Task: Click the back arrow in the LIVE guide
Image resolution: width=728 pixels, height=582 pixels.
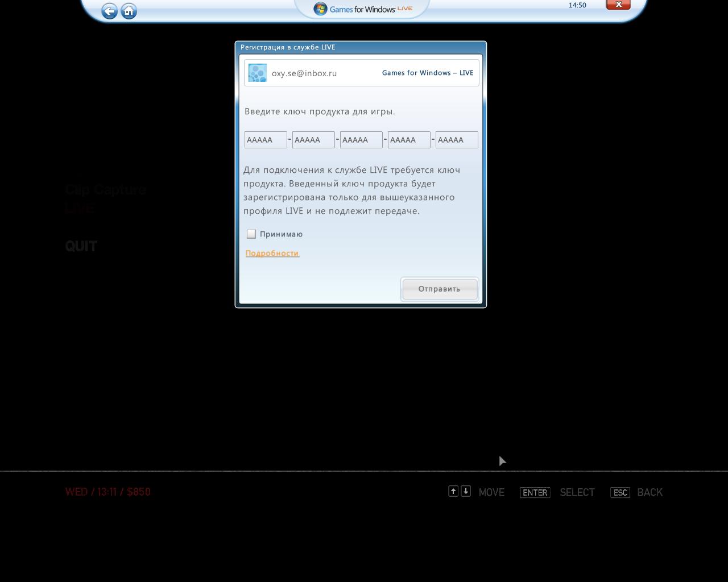Action: pyautogui.click(x=109, y=11)
